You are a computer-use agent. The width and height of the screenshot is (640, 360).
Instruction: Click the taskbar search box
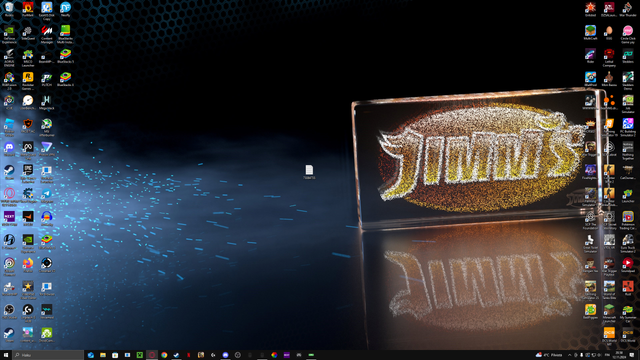pyautogui.click(x=48, y=355)
